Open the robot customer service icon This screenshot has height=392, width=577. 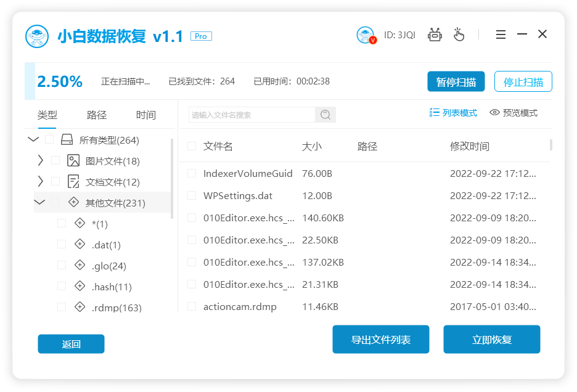(x=435, y=35)
